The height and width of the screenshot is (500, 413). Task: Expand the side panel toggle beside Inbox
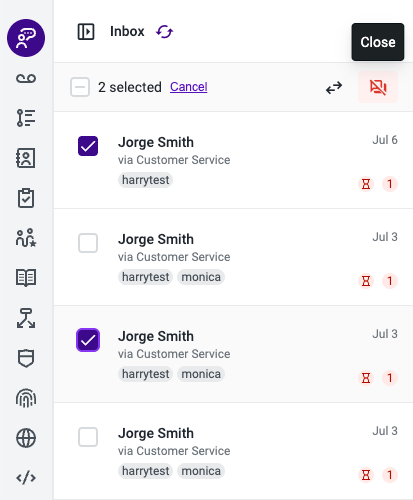pyautogui.click(x=86, y=32)
